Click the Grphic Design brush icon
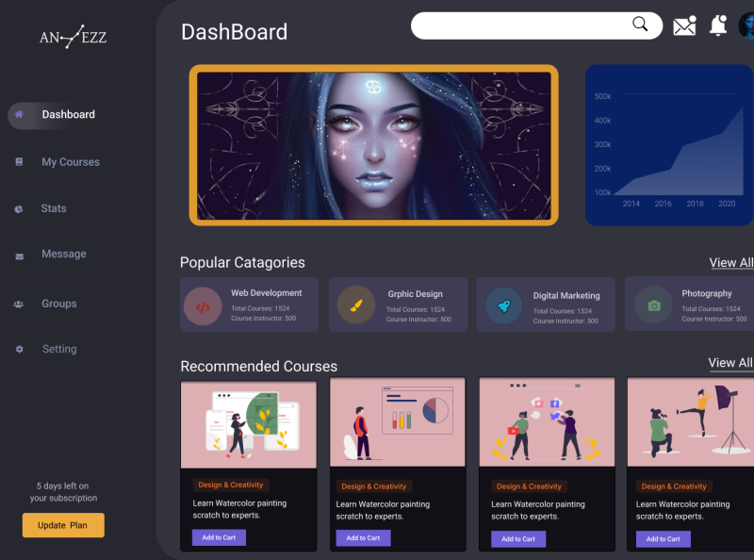Viewport: 754px width, 560px height. point(356,305)
